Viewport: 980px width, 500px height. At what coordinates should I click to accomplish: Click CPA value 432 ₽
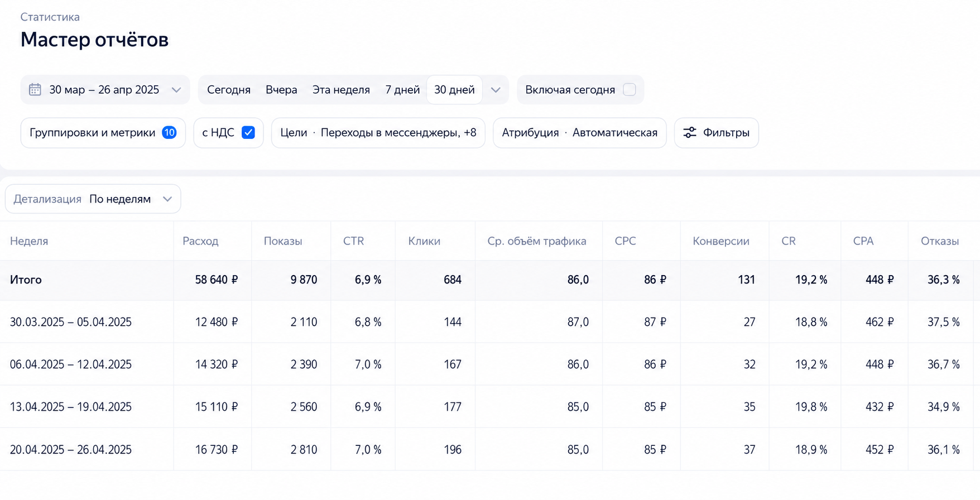(x=880, y=407)
